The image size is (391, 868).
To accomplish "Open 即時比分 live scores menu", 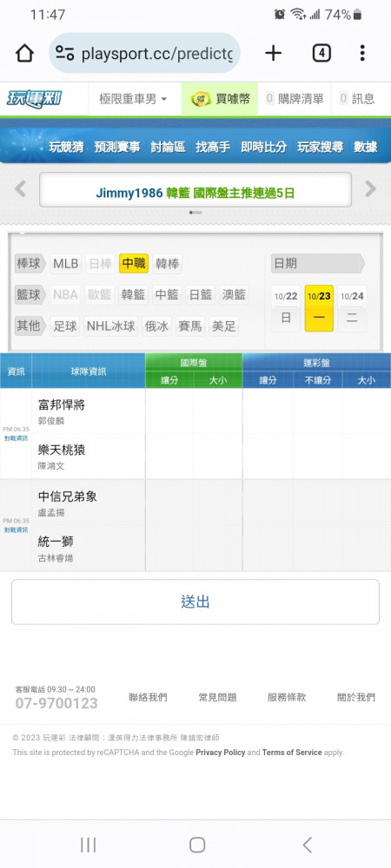I will 263,147.
